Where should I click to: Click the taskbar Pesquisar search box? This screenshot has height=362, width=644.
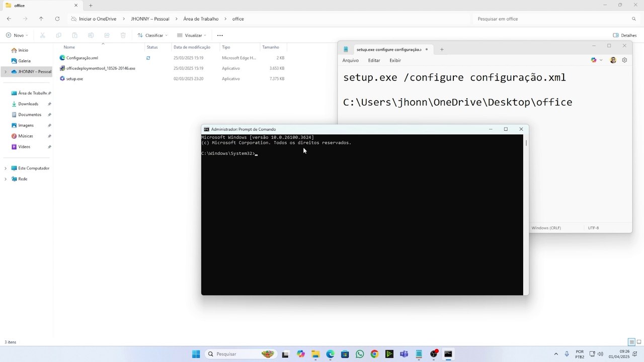pos(240,354)
